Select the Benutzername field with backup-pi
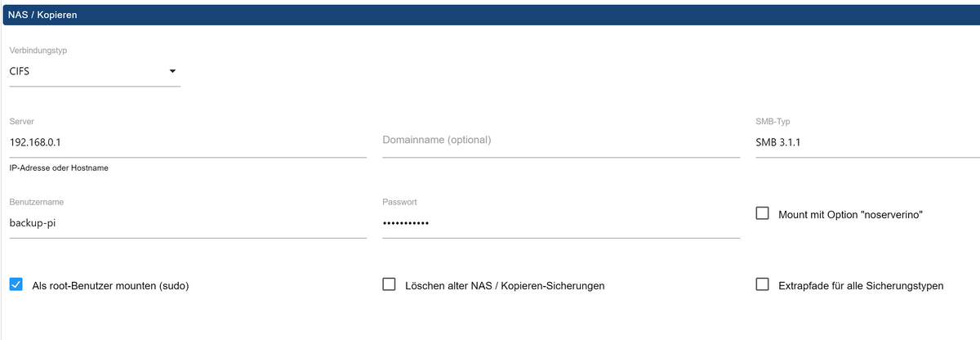Image resolution: width=980 pixels, height=340 pixels. click(187, 223)
